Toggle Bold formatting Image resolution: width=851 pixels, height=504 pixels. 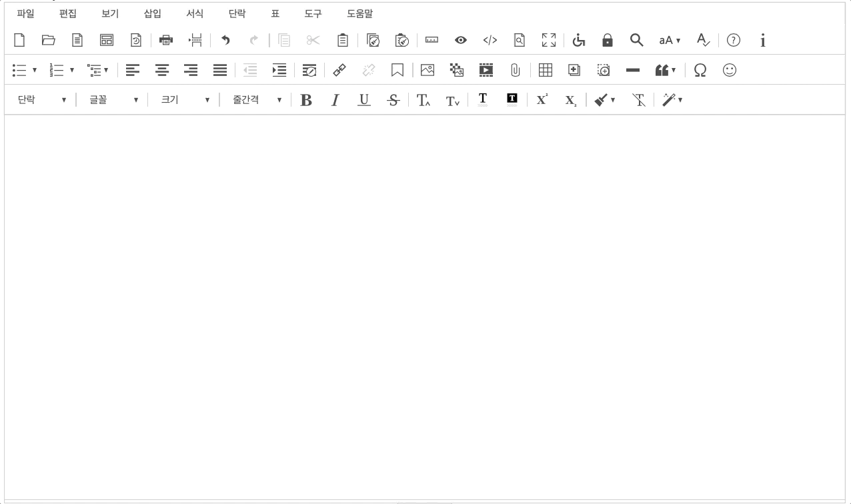tap(306, 100)
